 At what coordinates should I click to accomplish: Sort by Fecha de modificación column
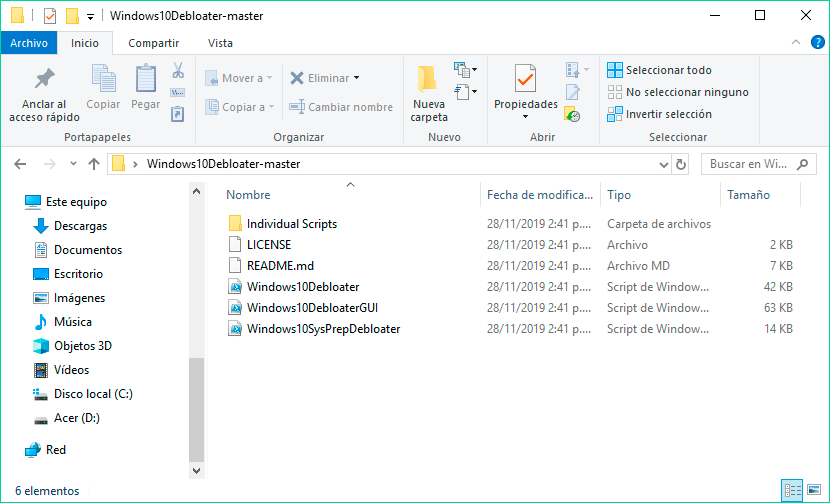[540, 194]
